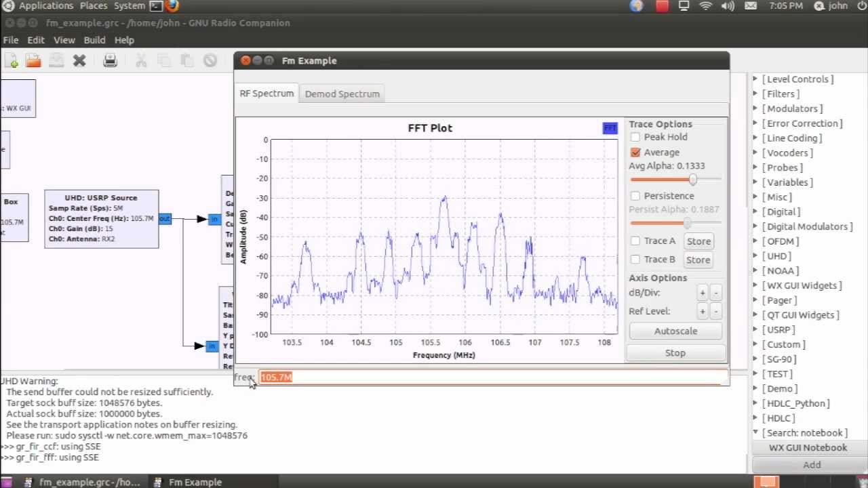868x488 pixels.
Task: Click the Persist Alpha slider handle
Action: [x=687, y=223]
